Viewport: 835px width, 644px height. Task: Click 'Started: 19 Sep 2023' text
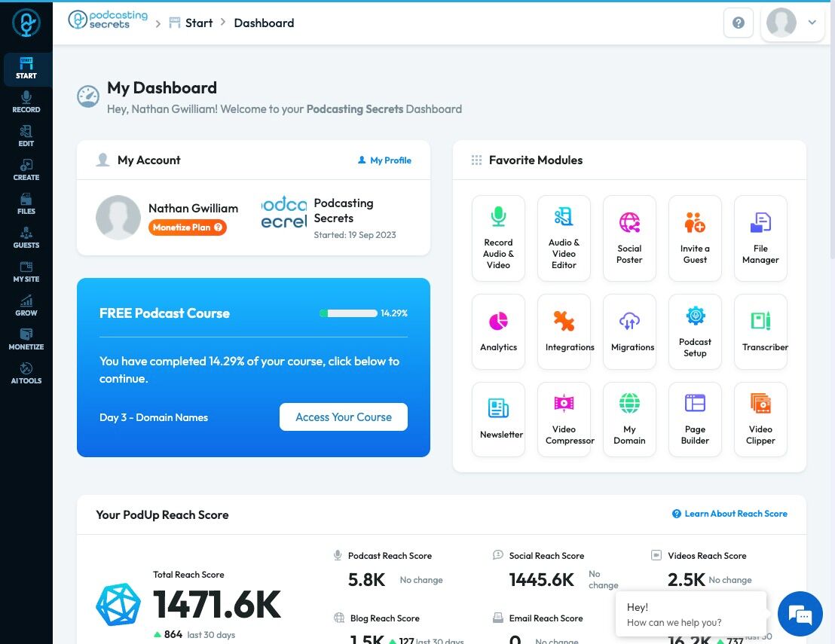coord(355,235)
